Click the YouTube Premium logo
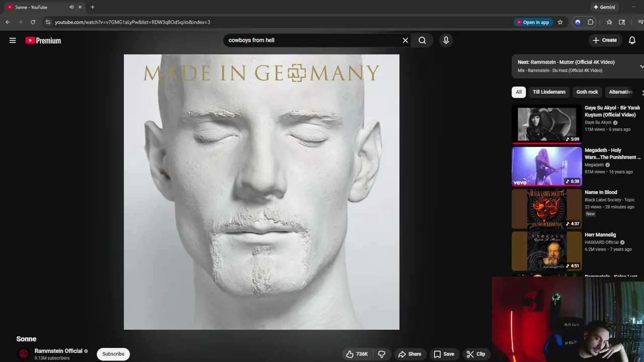 [43, 41]
